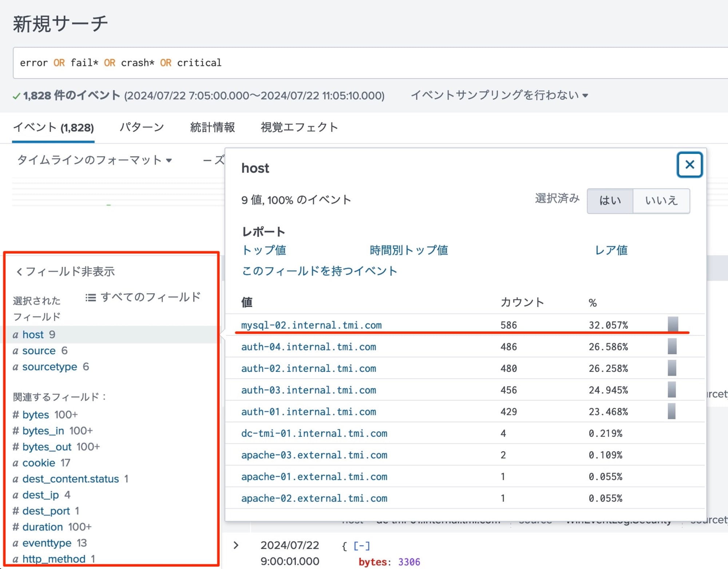Open the http_method field details
728x569 pixels.
pyautogui.click(x=54, y=559)
